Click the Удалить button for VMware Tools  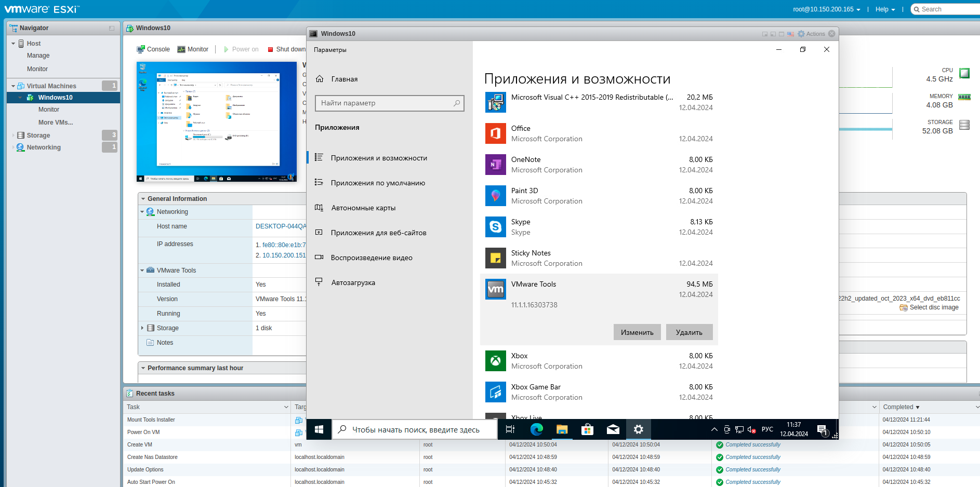[x=689, y=332]
